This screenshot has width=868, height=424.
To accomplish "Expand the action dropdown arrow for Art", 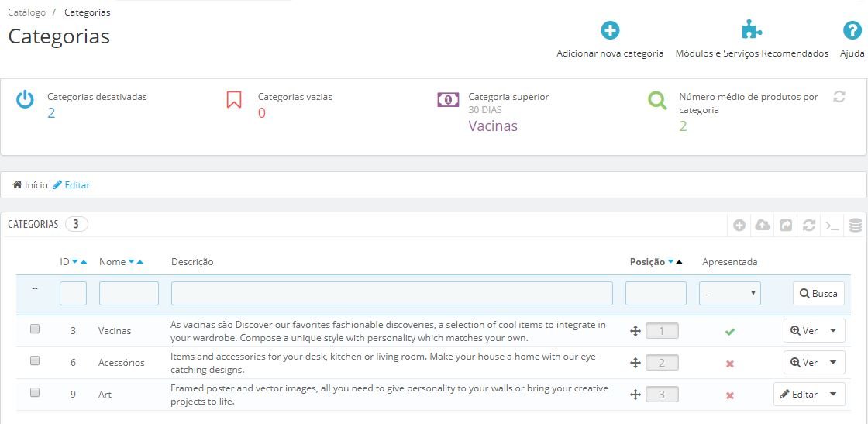I will click(x=833, y=394).
